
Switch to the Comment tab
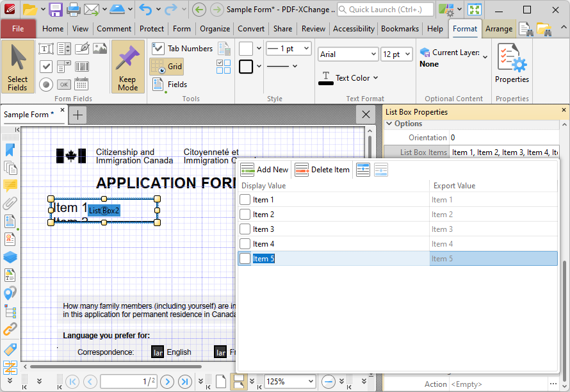[114, 29]
